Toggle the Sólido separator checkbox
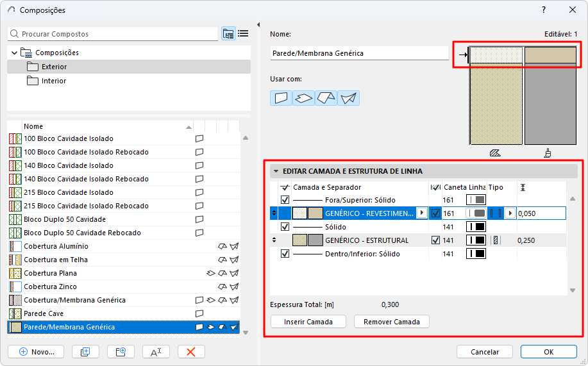 point(285,227)
